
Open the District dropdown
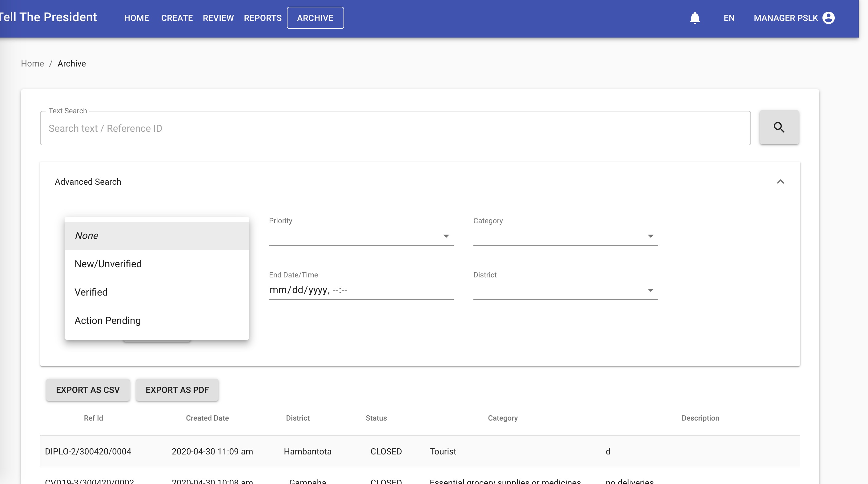tap(565, 290)
